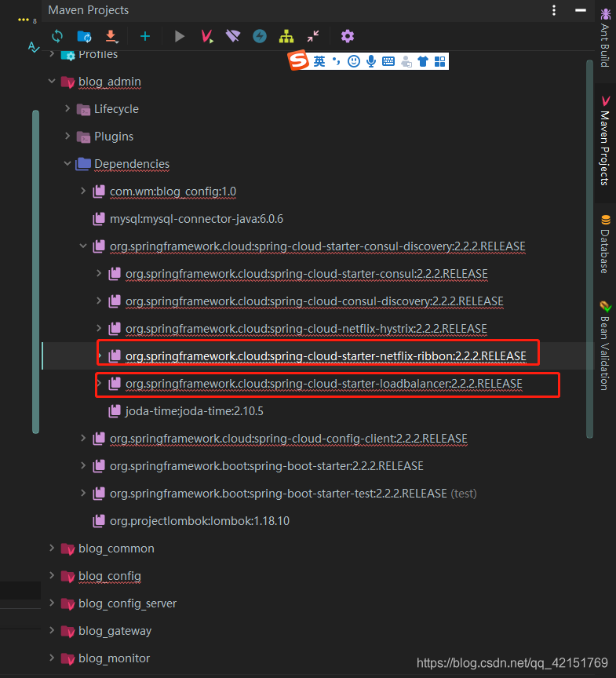Collapse the blog_admin module
616x678 pixels.
point(52,82)
